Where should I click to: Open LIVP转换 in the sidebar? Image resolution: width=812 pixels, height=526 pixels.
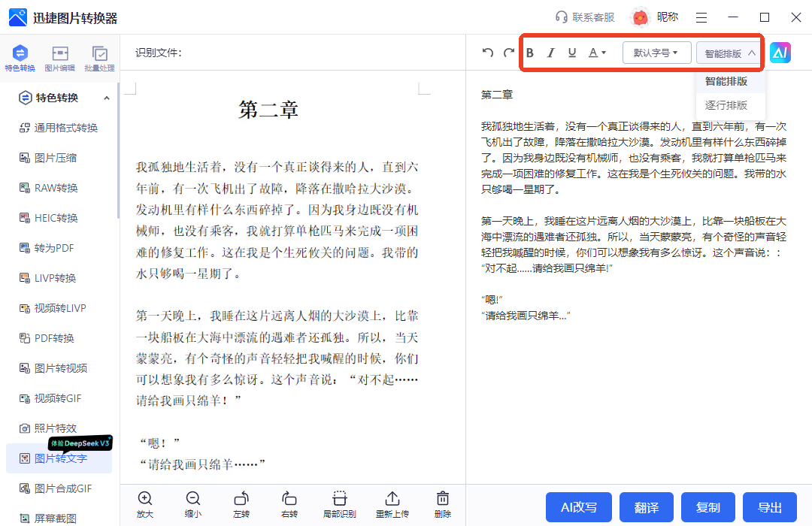point(59,278)
